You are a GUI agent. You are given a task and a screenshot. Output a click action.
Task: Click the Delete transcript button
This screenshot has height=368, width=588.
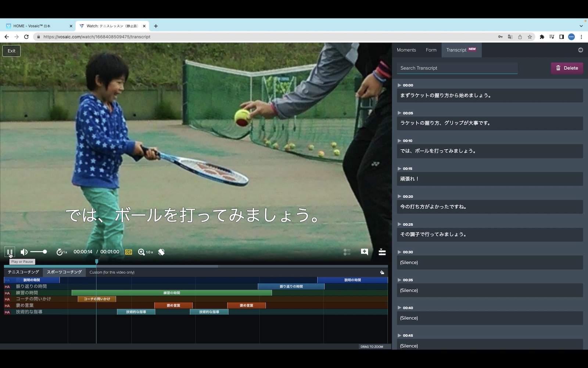(567, 68)
